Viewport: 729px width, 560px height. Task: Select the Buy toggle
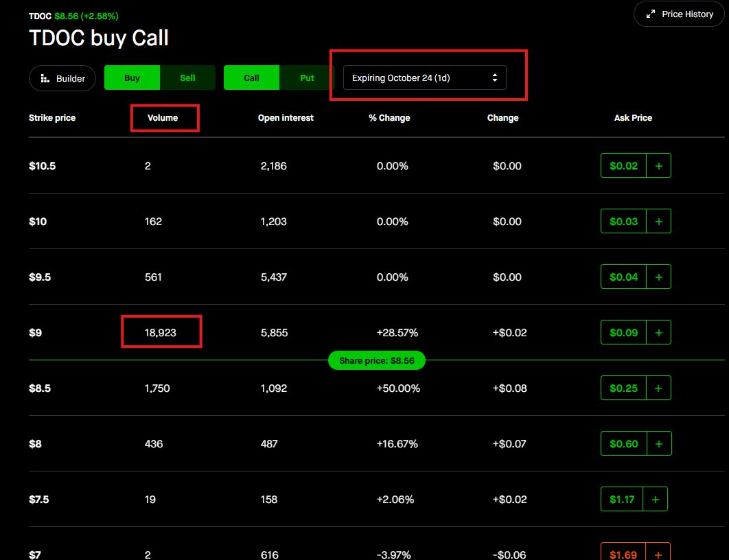coord(132,78)
